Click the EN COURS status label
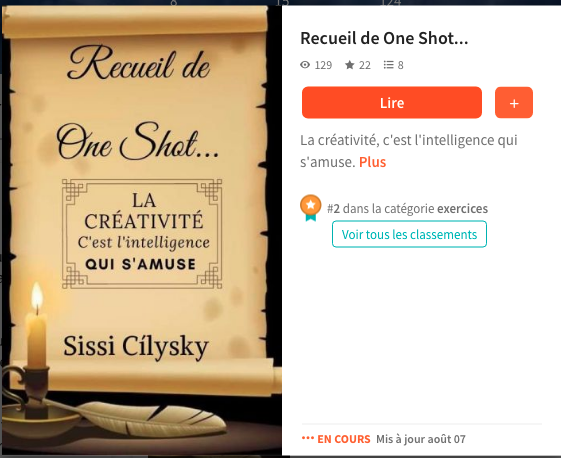This screenshot has height=458, width=561. click(x=344, y=439)
